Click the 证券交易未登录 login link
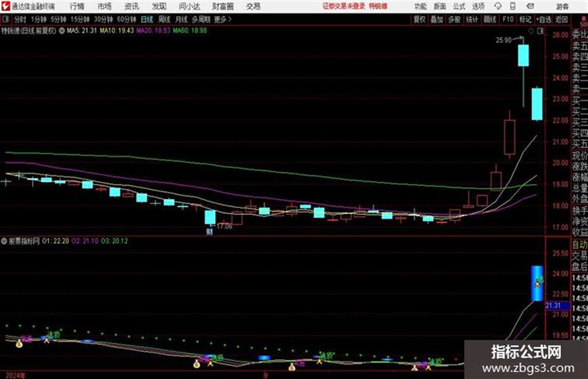This screenshot has height=379, width=588. tap(344, 6)
